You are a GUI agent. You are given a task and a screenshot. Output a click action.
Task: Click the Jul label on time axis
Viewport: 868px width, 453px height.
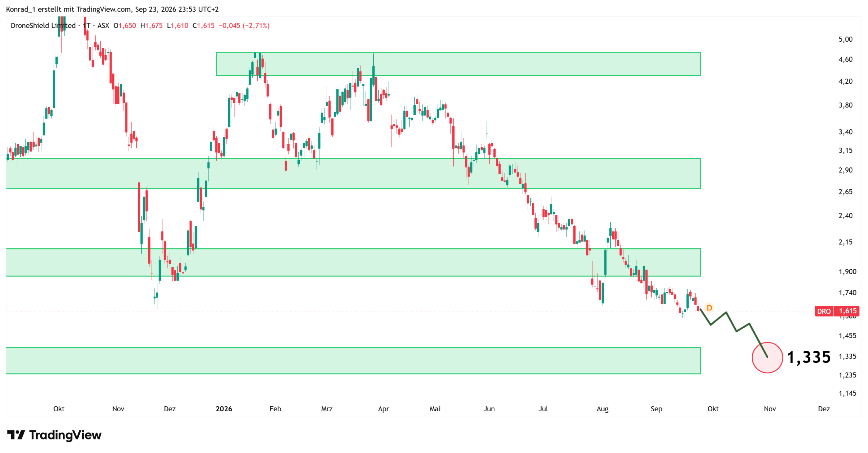(543, 409)
